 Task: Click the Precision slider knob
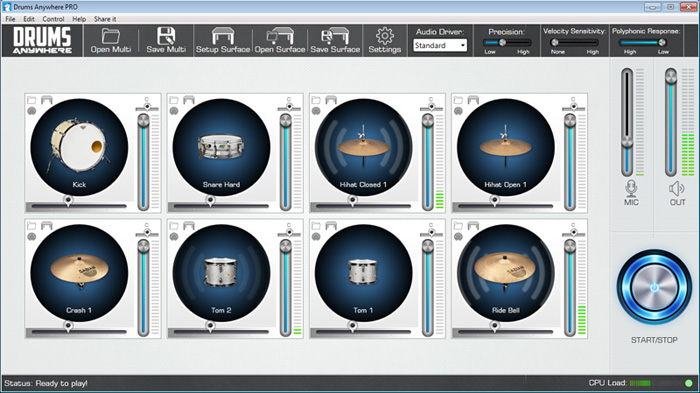[502, 42]
